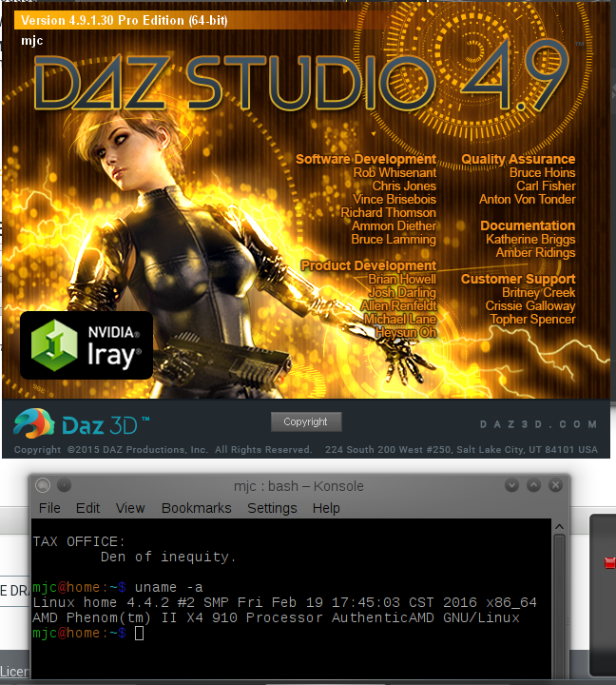Click the 'Rob Whisenant' credit name
Viewport: 616px width, 685px height.
pos(395,172)
